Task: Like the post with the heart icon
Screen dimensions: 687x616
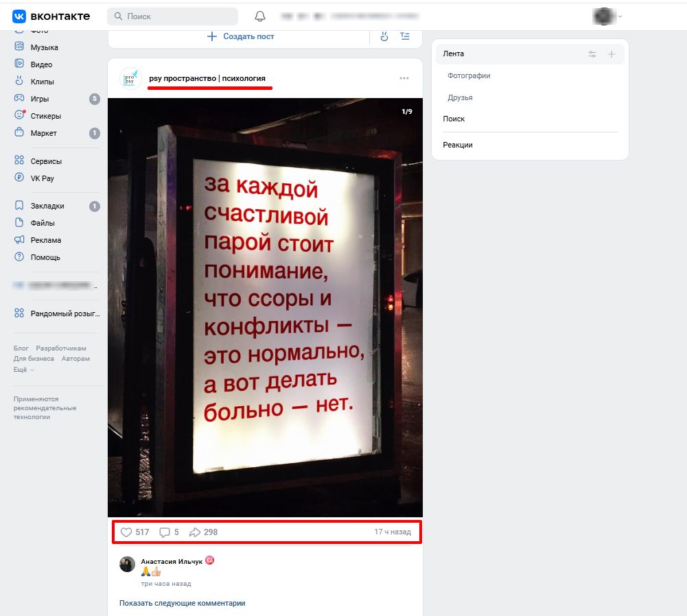Action: click(x=126, y=532)
